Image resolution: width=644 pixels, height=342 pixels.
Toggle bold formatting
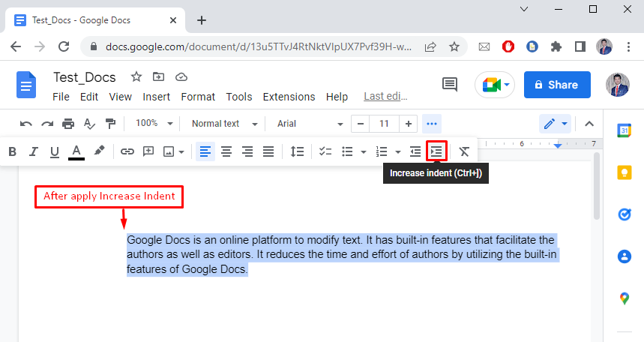tap(12, 151)
